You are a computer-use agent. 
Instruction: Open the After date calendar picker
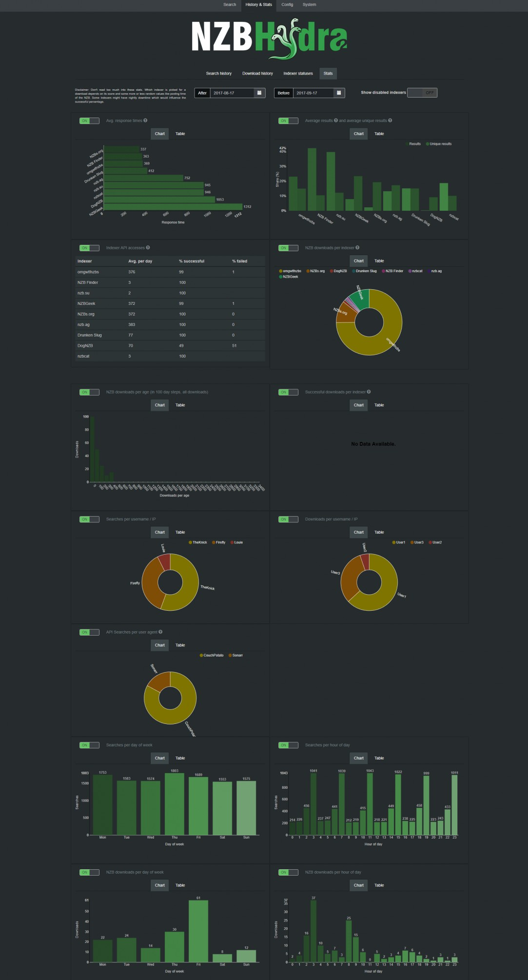click(x=259, y=93)
